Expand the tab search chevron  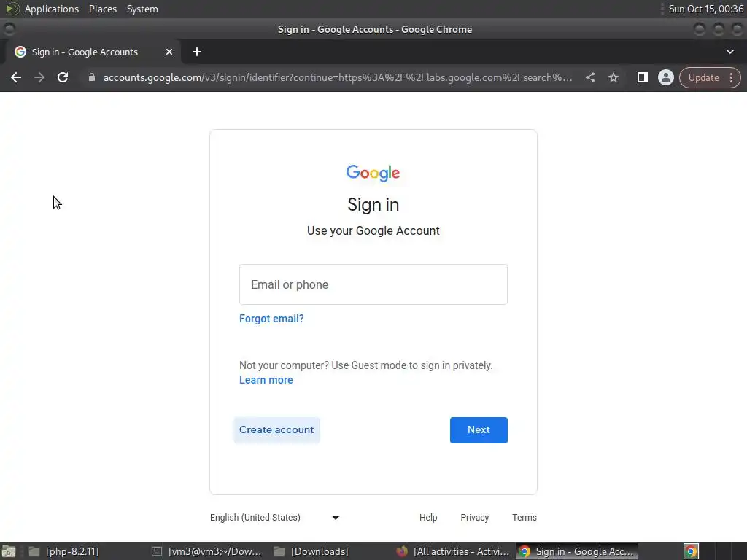click(x=729, y=52)
